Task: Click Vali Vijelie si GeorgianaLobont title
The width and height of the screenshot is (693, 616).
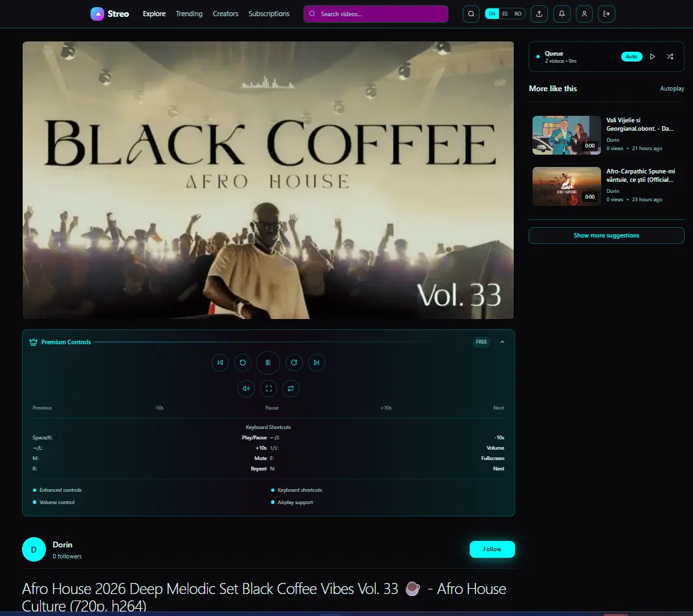Action: click(x=640, y=124)
